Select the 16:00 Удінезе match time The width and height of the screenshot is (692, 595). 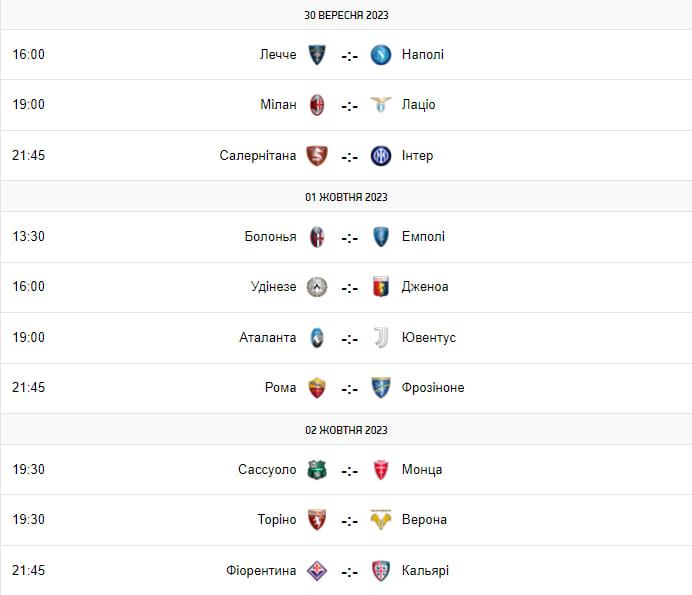28,287
